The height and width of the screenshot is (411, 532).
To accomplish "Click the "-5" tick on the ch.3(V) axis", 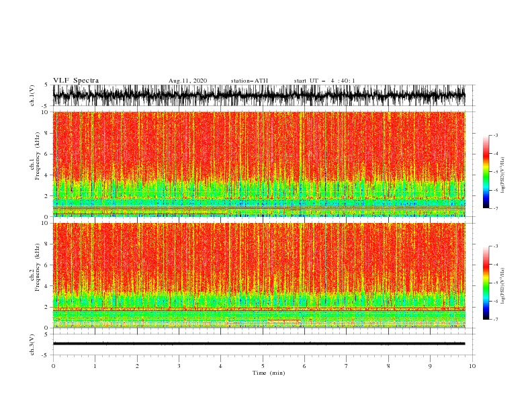I will tap(45, 355).
